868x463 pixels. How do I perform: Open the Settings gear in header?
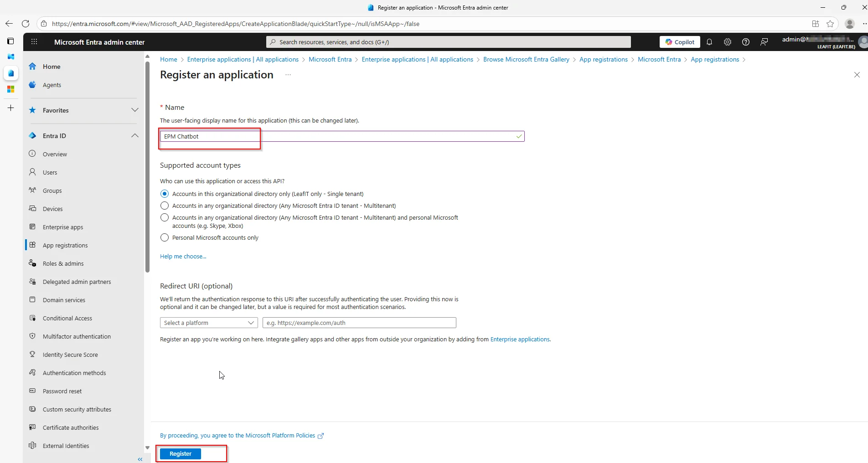pyautogui.click(x=728, y=42)
